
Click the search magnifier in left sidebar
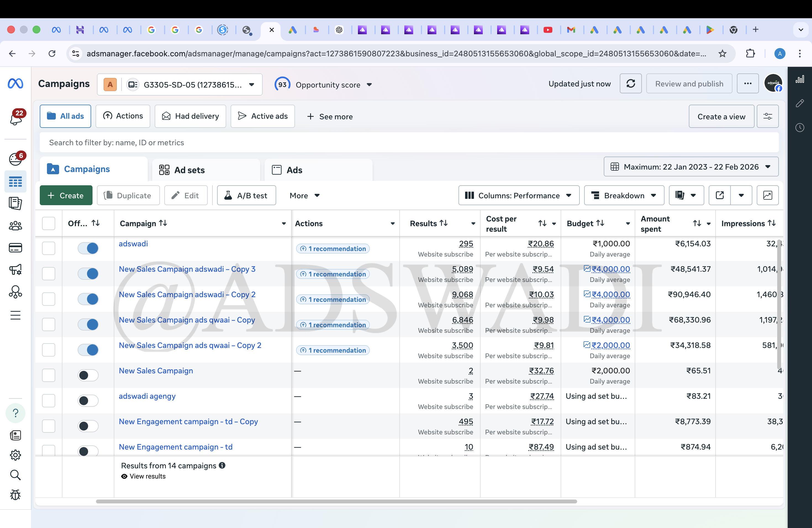coord(15,475)
